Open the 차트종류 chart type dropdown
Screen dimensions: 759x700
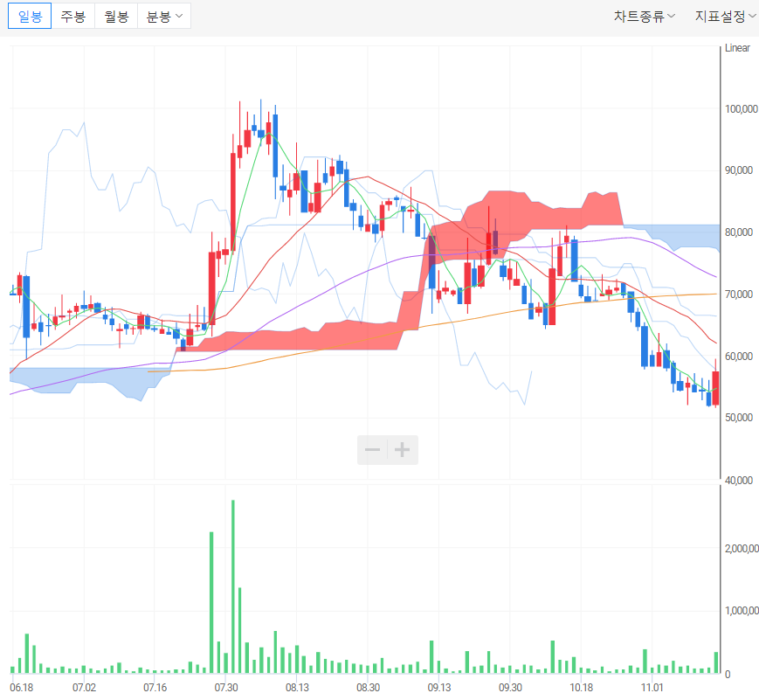tap(645, 17)
